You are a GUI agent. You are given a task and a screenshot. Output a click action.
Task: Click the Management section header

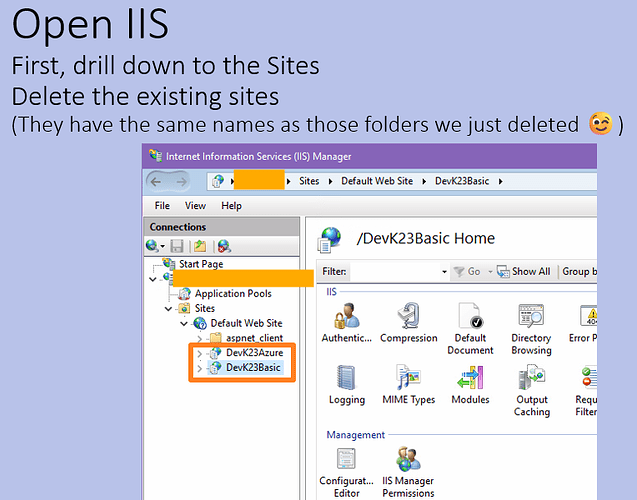coord(355,435)
